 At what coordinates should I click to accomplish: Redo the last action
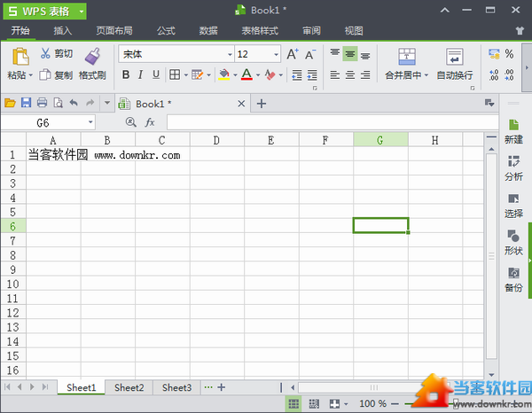(90, 103)
